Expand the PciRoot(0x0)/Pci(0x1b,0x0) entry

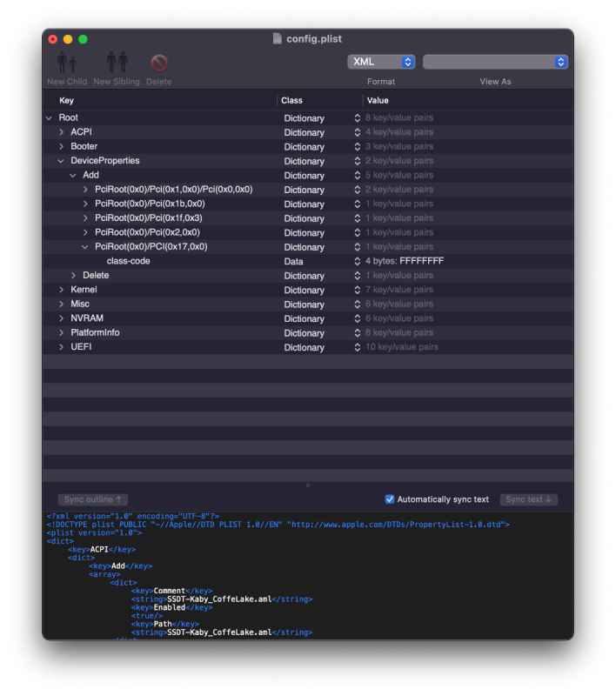pyautogui.click(x=85, y=204)
